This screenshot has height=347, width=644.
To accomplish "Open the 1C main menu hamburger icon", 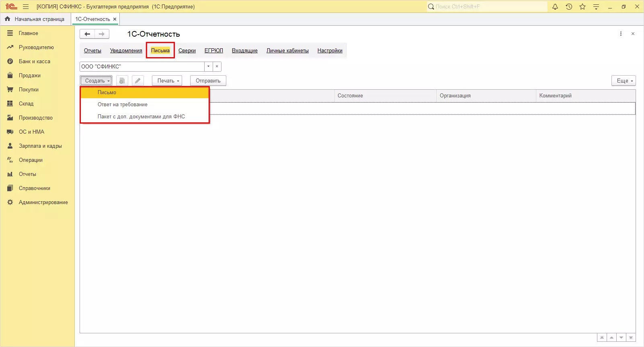I will point(26,7).
